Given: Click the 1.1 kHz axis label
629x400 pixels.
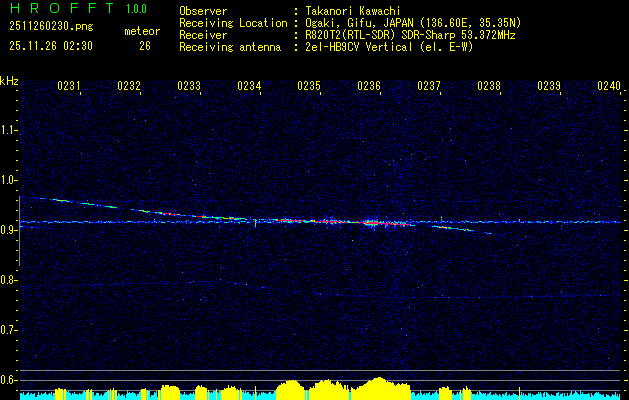Looking at the screenshot, I should 9,130.
